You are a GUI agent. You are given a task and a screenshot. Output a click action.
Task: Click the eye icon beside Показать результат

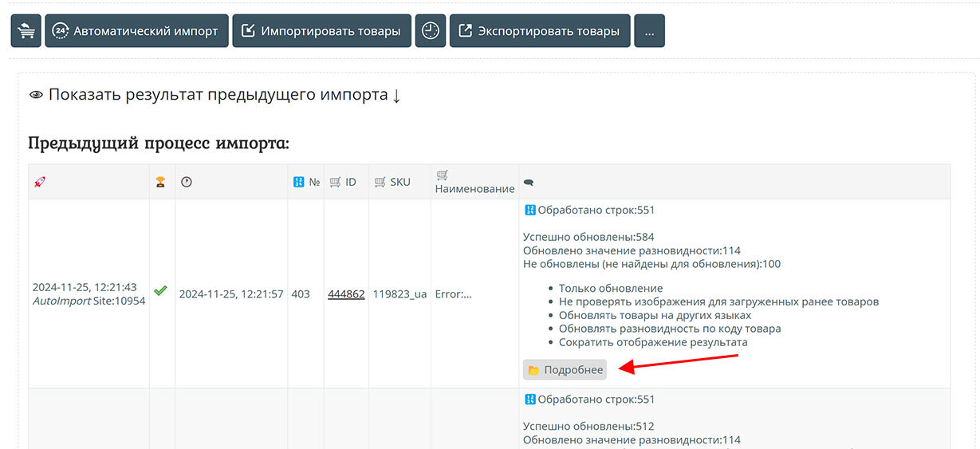pos(36,95)
